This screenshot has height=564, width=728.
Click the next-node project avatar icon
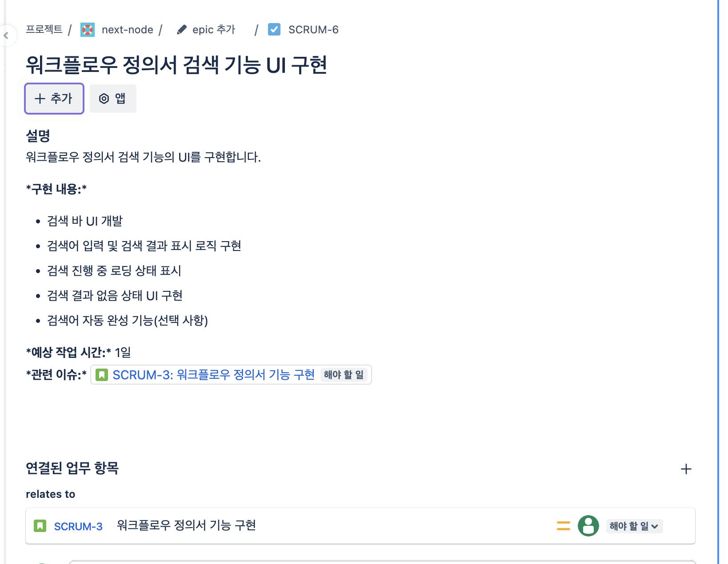coord(88,30)
